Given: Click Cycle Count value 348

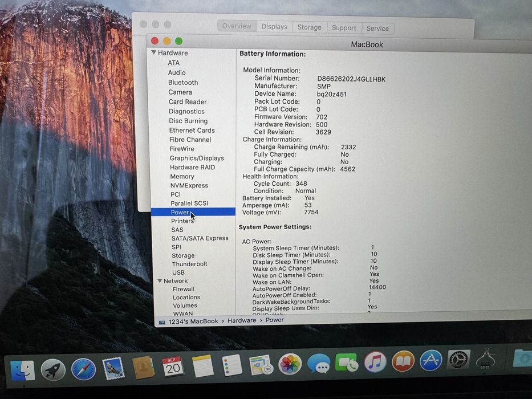Looking at the screenshot, I should coord(301,184).
